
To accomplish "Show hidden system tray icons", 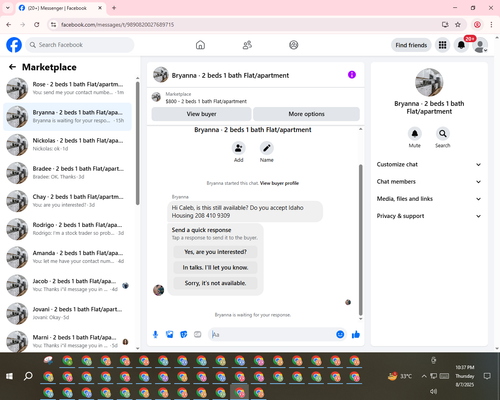I will pyautogui.click(x=424, y=376).
